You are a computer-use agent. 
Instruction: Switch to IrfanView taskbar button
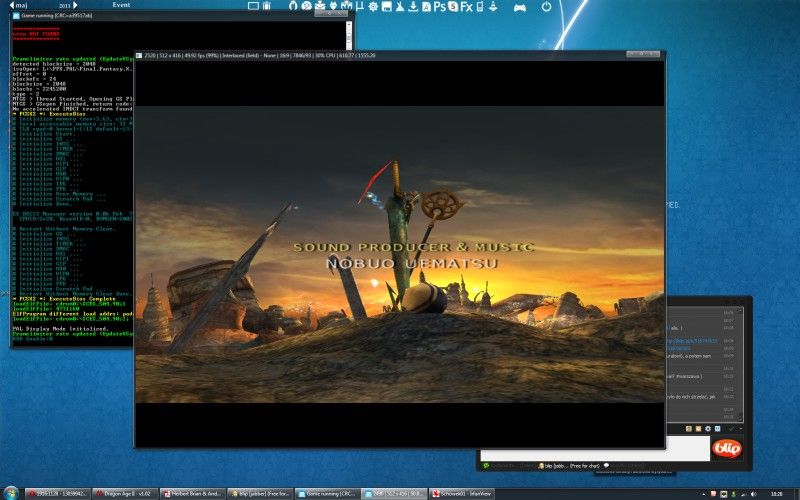[462, 493]
